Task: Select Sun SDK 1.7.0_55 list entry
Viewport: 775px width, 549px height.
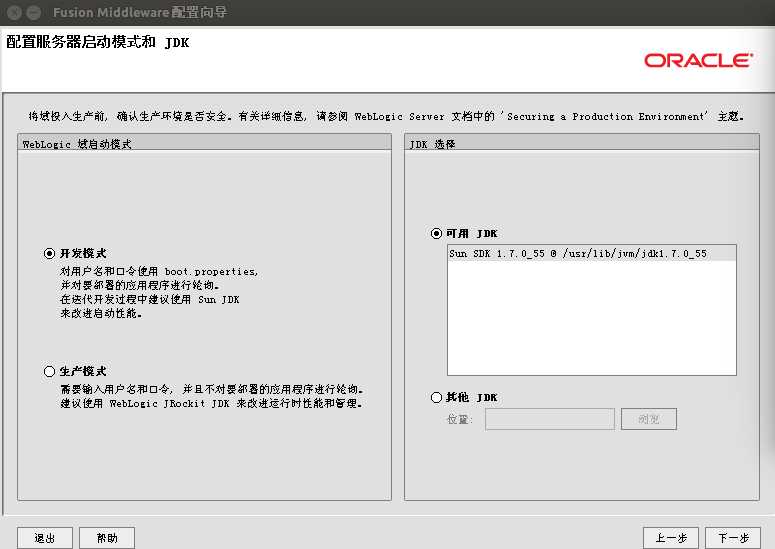Action: [592, 253]
